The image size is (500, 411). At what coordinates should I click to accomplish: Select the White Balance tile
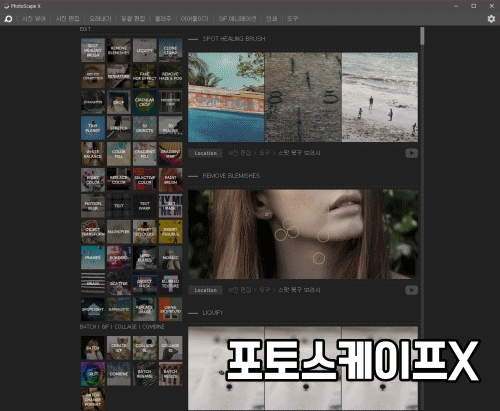93,154
